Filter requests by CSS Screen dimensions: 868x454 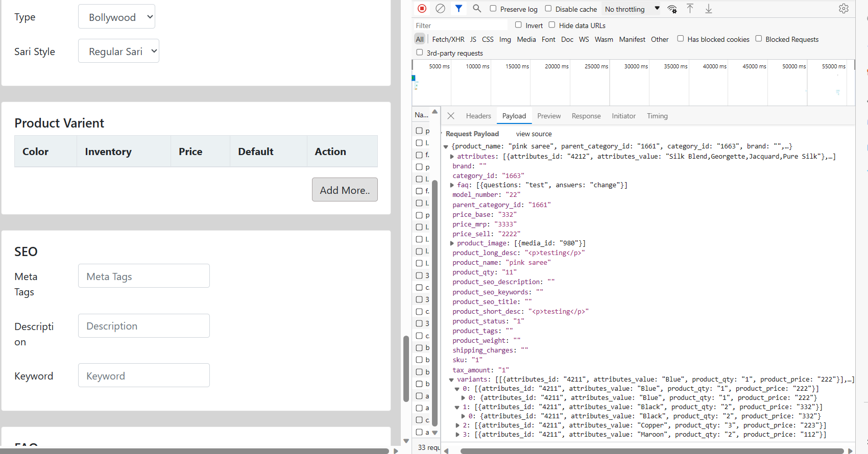(x=488, y=39)
